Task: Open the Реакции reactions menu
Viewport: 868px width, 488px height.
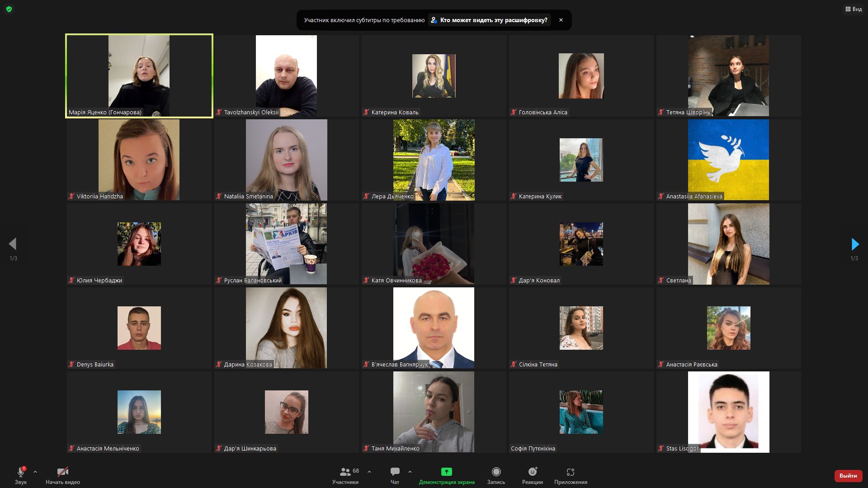Action: click(x=533, y=475)
